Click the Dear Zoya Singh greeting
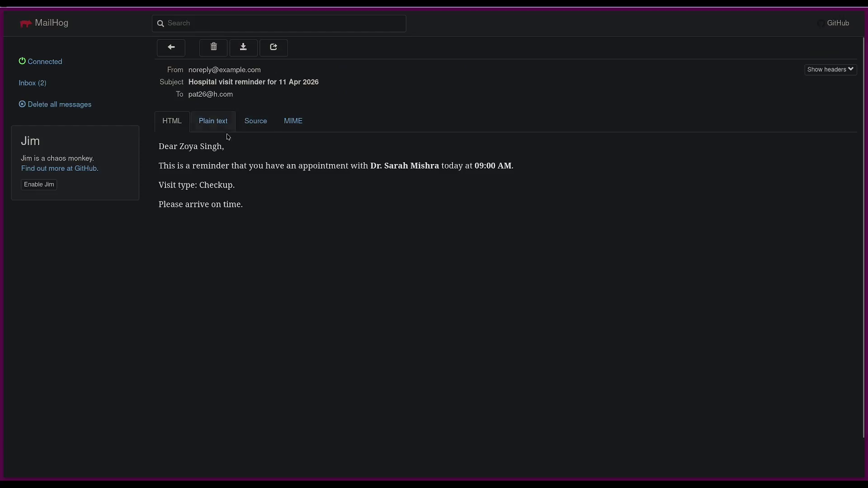The height and width of the screenshot is (488, 868). 191,146
